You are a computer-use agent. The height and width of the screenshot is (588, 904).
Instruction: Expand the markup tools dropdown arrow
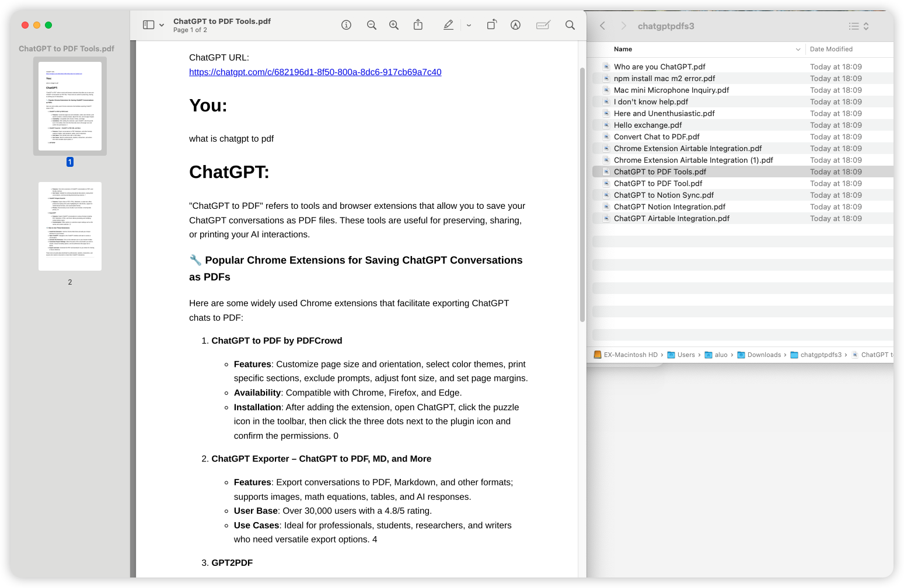pos(469,24)
